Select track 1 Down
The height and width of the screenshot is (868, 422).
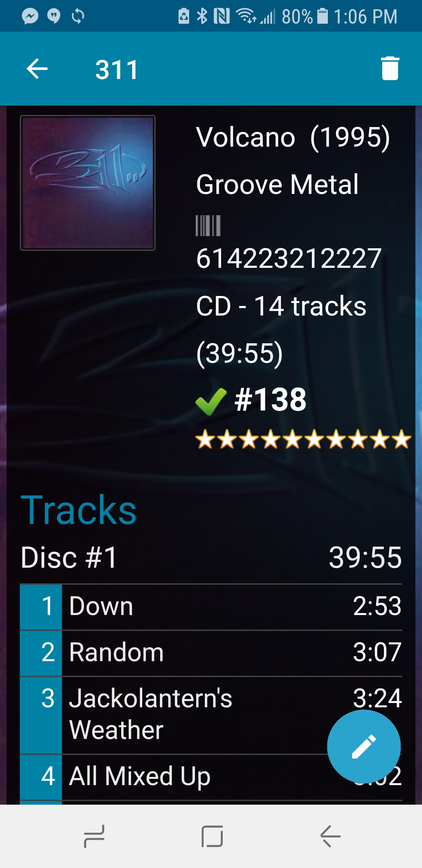[x=211, y=607]
